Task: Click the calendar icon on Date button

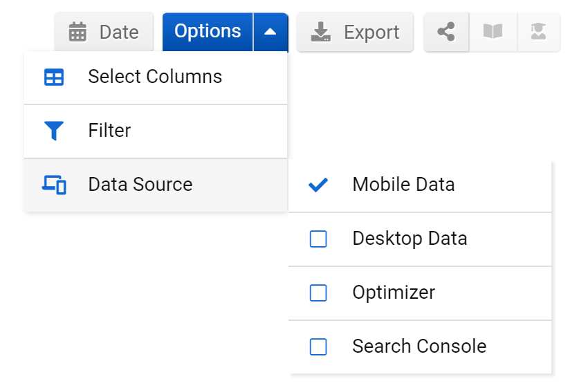Action: coord(77,32)
